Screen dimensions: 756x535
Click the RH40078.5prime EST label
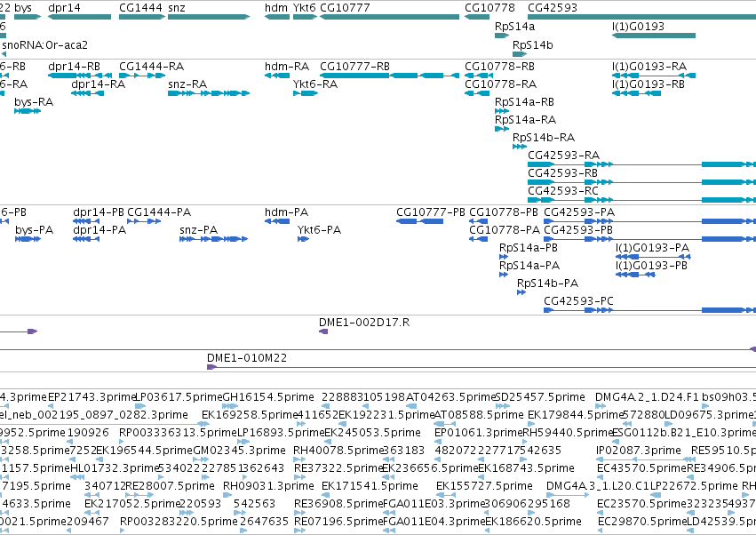[338, 450]
